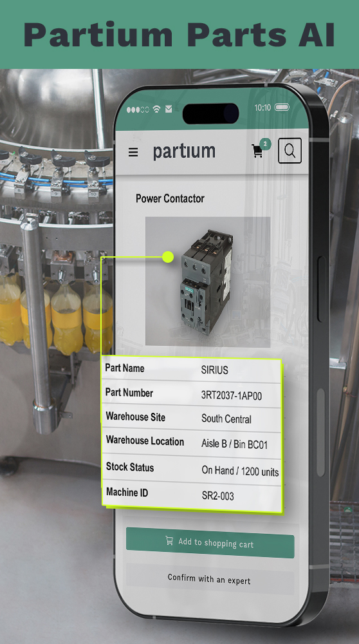Click the cart badge showing 2
The image size is (359, 644).
click(266, 144)
